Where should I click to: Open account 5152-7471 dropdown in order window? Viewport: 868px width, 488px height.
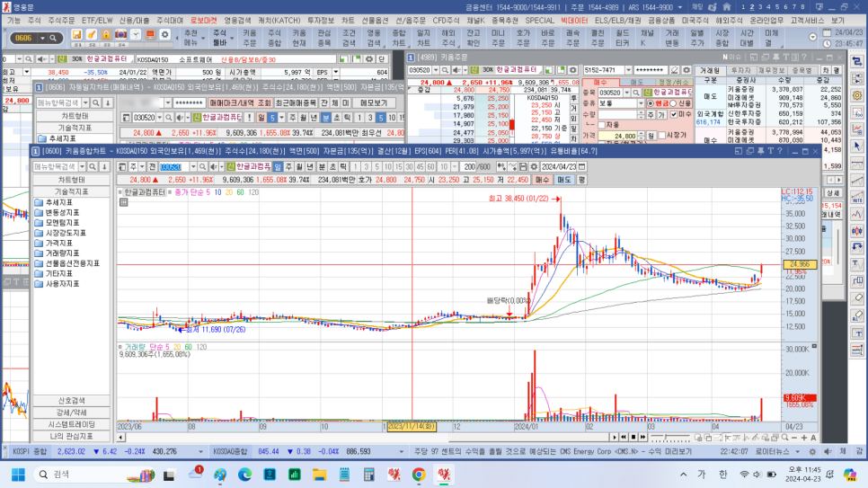628,70
